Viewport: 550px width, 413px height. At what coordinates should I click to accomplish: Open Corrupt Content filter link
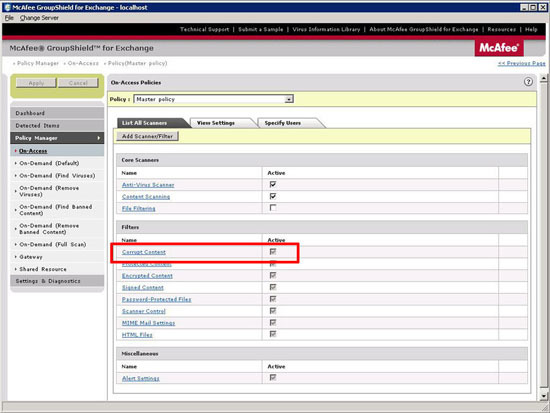point(144,252)
